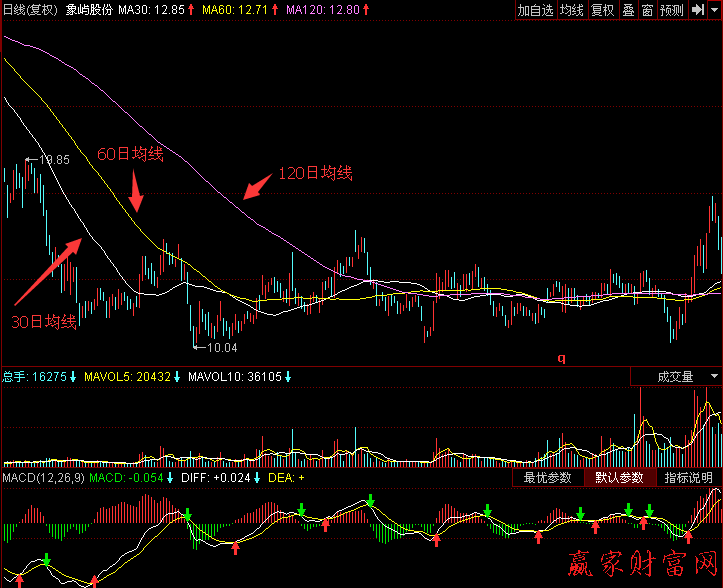Image resolution: width=723 pixels, height=588 pixels.
Task: Open the 指标说明 indicator description
Action: (x=689, y=478)
